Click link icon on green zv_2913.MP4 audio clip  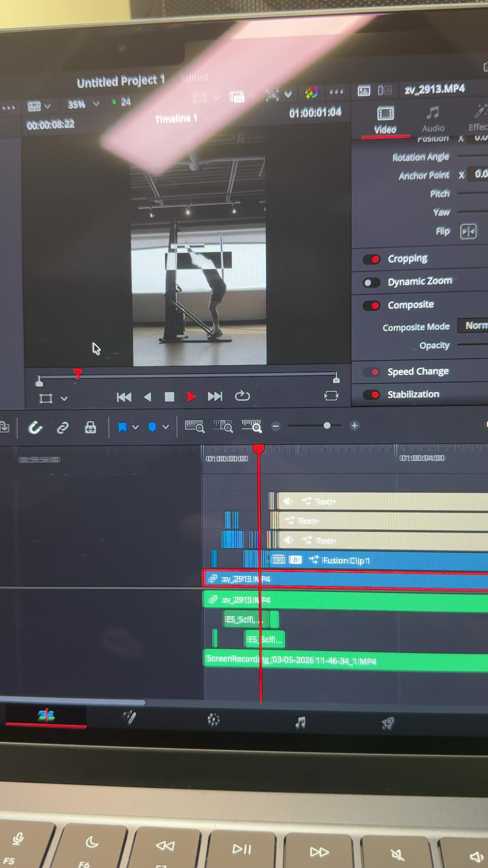click(x=213, y=599)
